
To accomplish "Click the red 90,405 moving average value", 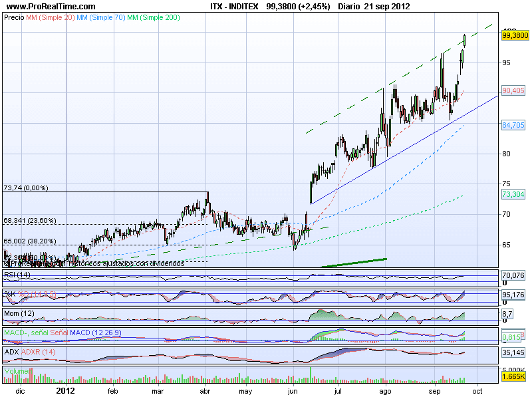I will click(x=513, y=90).
